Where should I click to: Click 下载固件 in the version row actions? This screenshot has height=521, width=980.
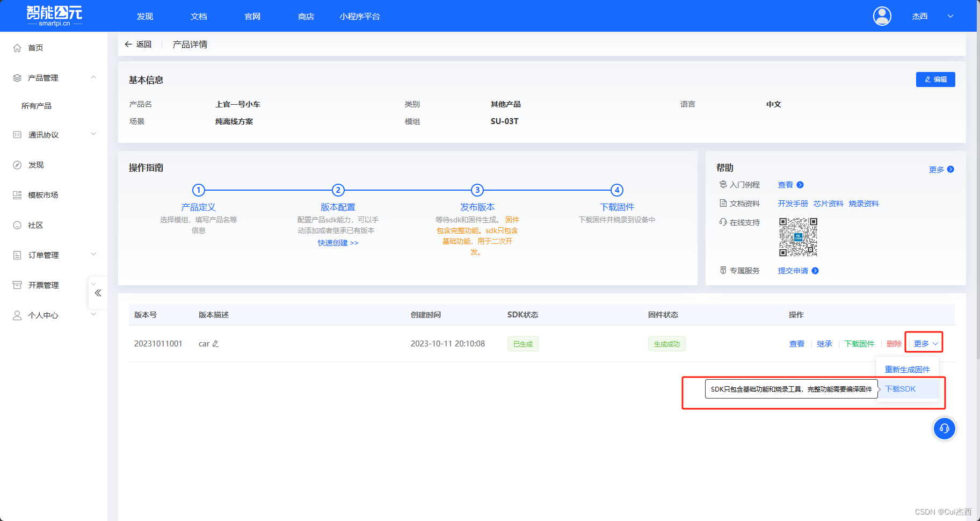(x=859, y=344)
